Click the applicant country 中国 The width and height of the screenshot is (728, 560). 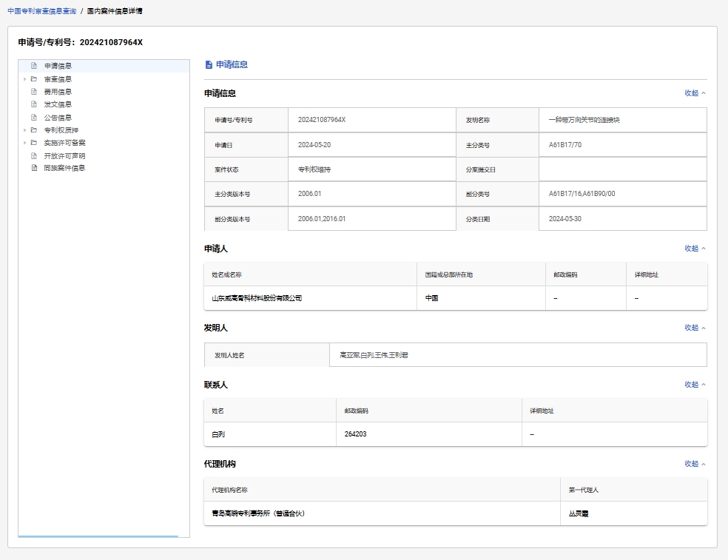(x=432, y=298)
